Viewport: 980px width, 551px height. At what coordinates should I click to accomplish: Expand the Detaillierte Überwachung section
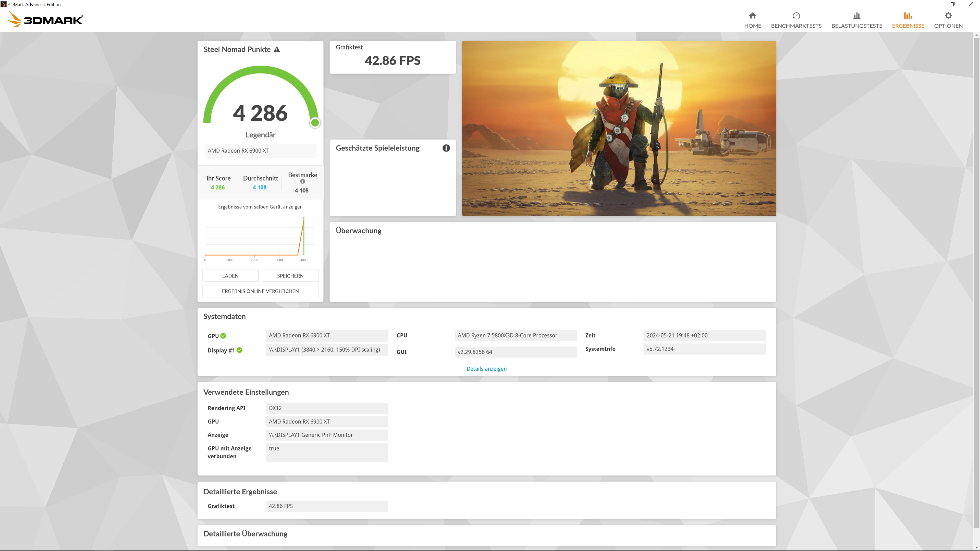coord(245,533)
